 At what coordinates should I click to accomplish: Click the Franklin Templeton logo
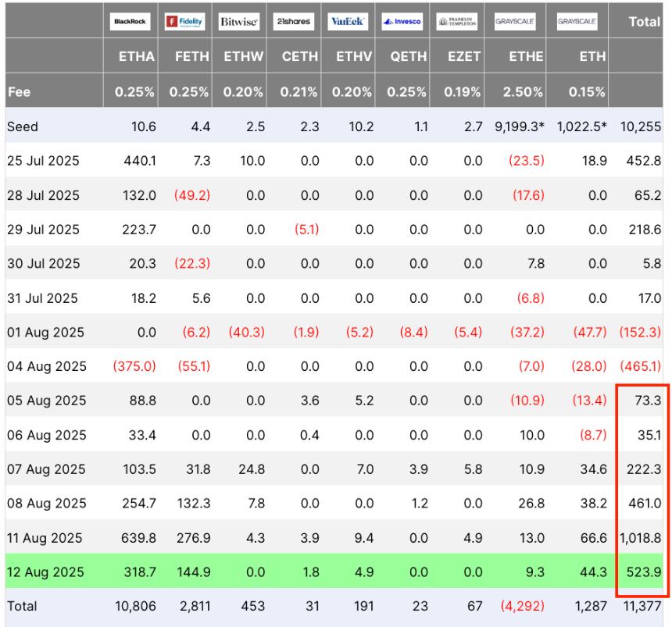(457, 21)
